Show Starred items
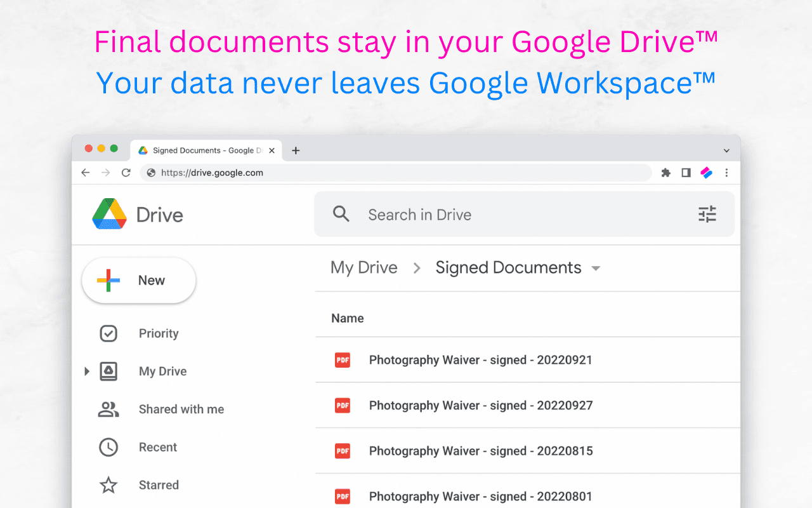This screenshot has width=812, height=508. (x=159, y=485)
